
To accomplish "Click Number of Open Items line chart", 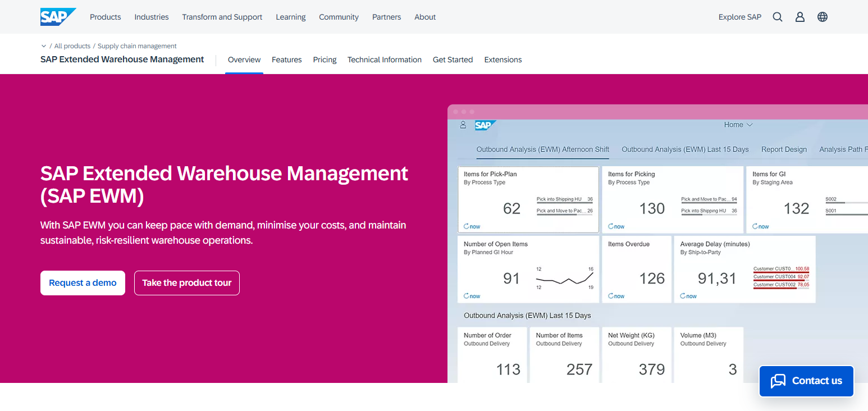I will click(x=564, y=278).
